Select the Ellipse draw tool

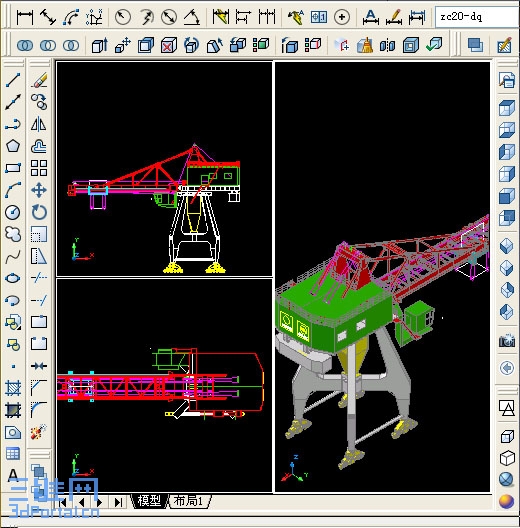tap(13, 278)
